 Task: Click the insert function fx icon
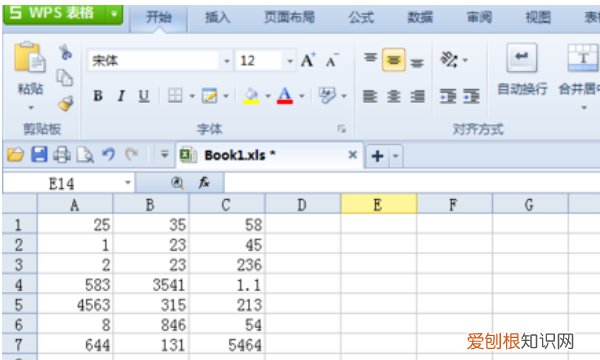pyautogui.click(x=204, y=183)
